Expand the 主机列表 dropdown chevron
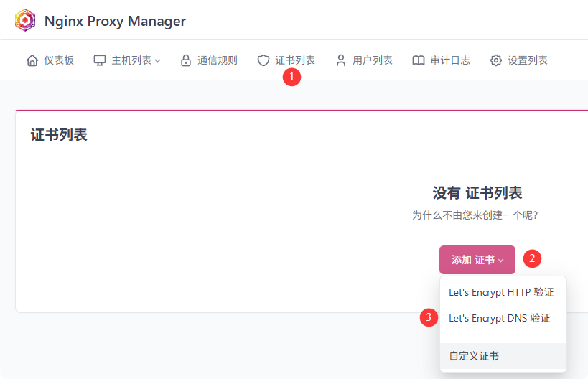 click(158, 61)
